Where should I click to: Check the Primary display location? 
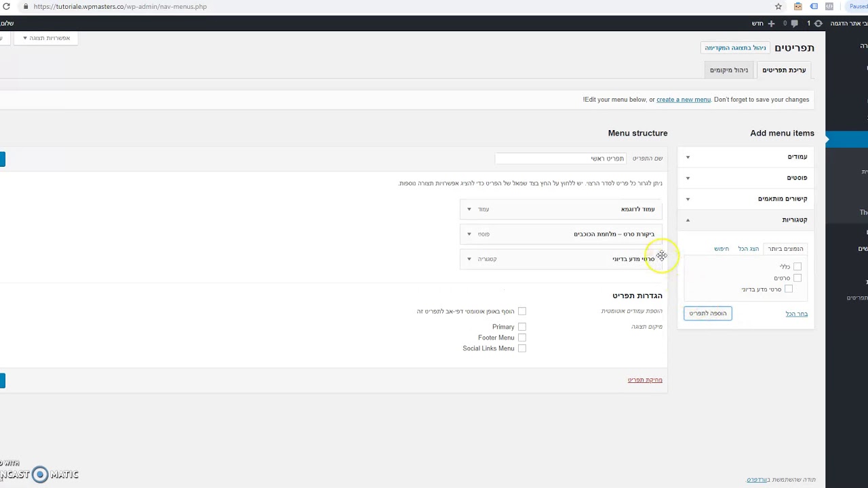click(x=522, y=327)
